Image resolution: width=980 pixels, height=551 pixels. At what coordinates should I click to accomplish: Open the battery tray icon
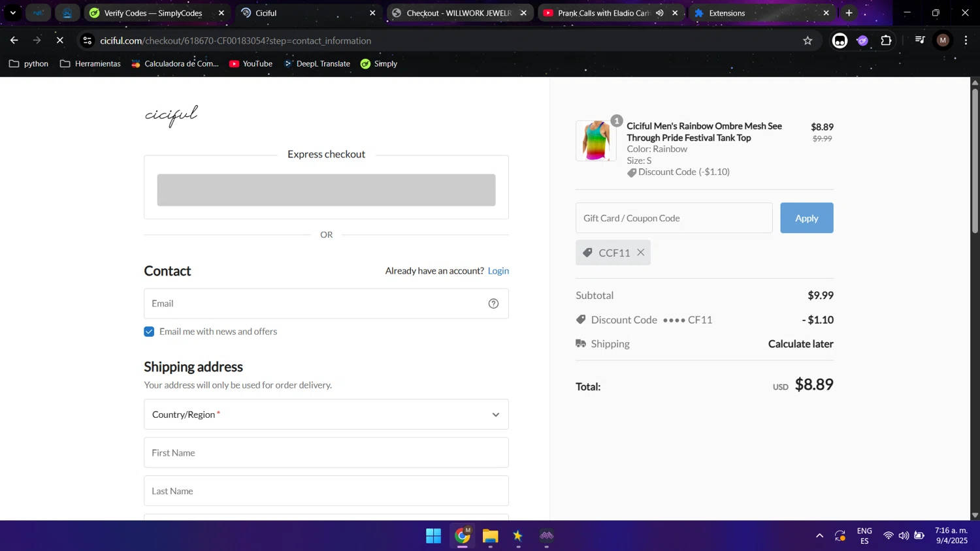pyautogui.click(x=919, y=536)
